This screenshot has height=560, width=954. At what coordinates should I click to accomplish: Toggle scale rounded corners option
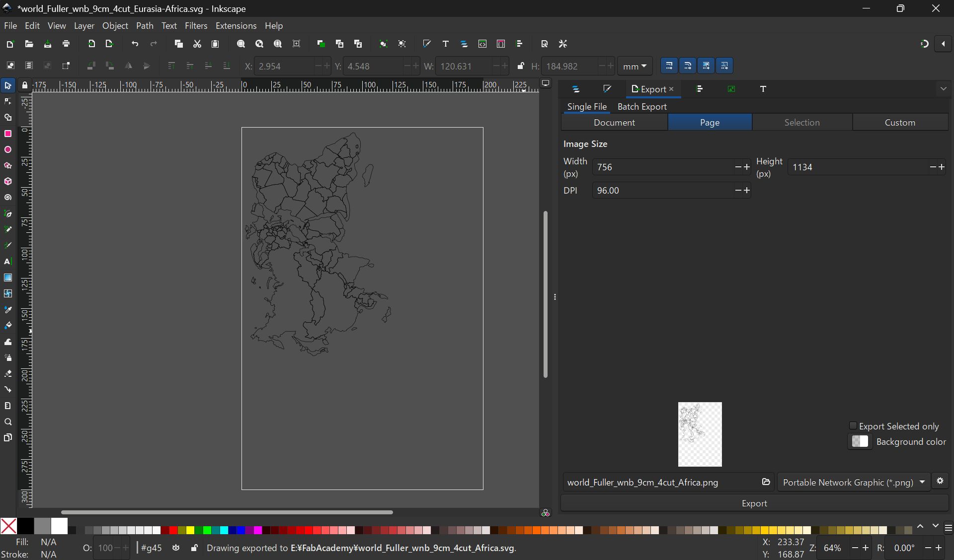[688, 66]
